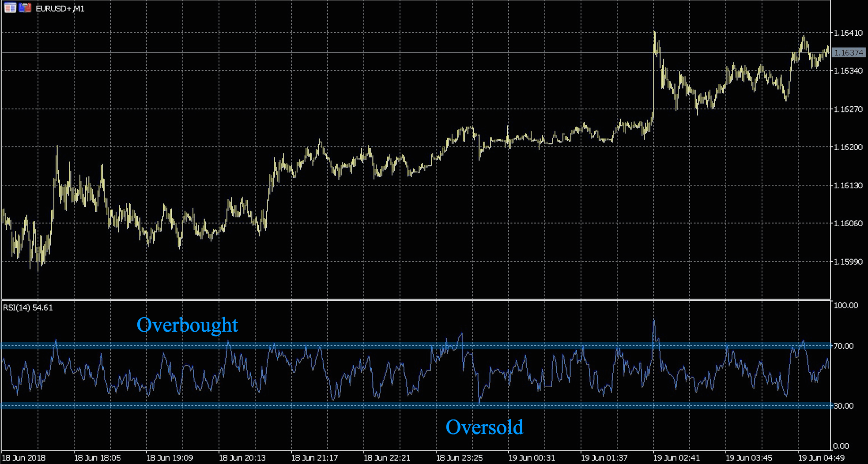This screenshot has width=868, height=464.
Task: Click the trade panel icon next to chart title
Action: [x=25, y=8]
